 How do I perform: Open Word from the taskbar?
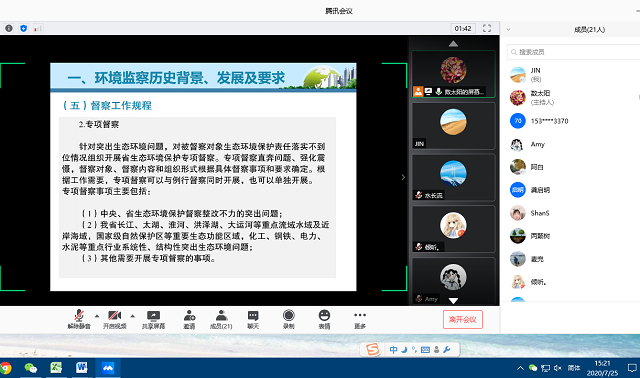click(x=82, y=368)
